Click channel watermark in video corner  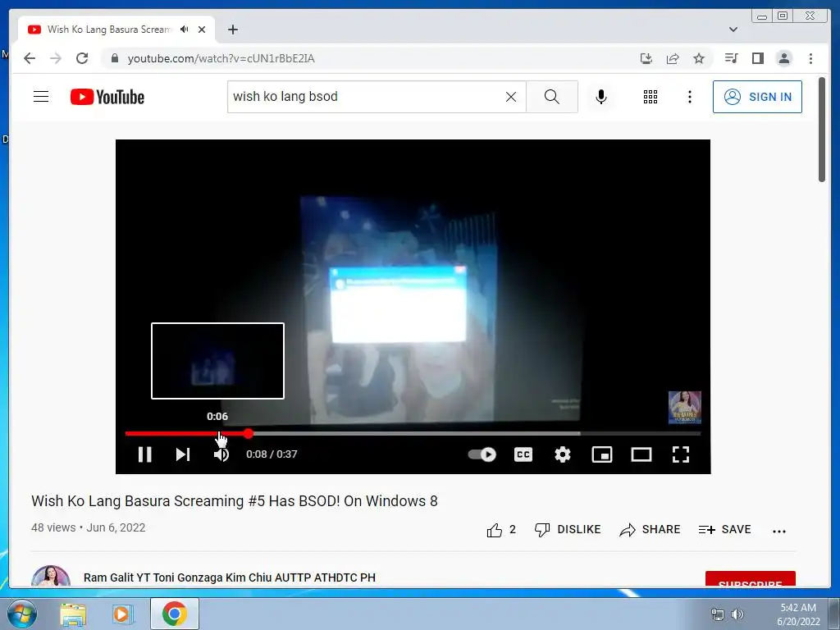(x=685, y=407)
